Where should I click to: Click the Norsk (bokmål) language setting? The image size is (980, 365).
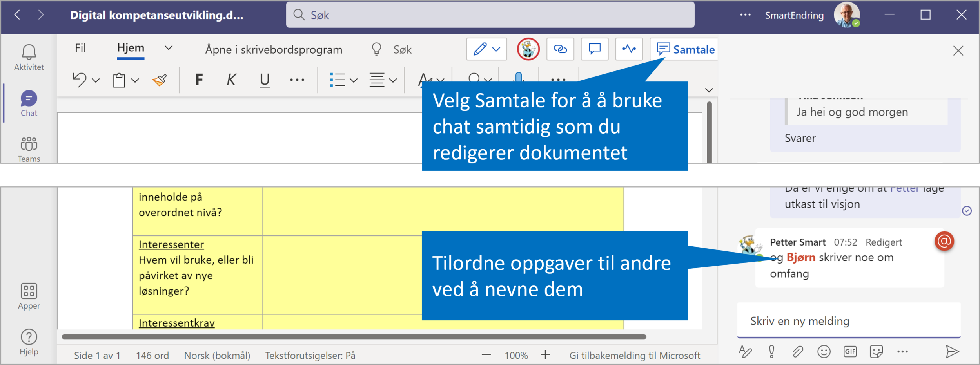[217, 355]
